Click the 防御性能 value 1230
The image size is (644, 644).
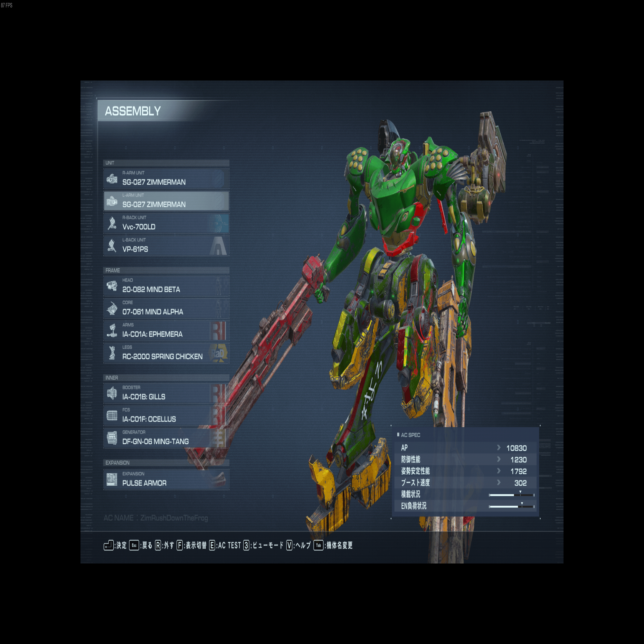[519, 460]
